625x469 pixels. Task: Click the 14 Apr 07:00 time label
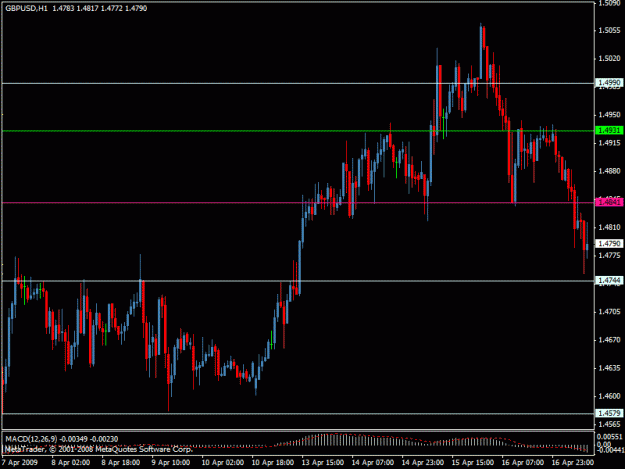tap(373, 463)
